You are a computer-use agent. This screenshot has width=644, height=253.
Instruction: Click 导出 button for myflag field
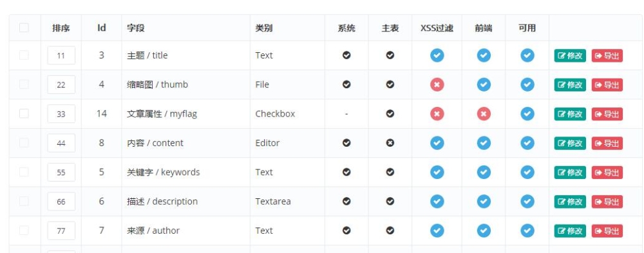pyautogui.click(x=607, y=114)
